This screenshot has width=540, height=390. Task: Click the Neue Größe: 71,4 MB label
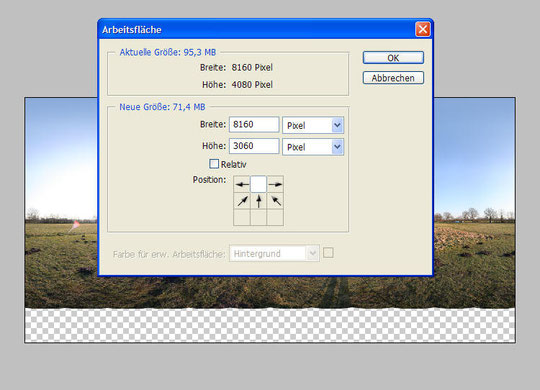pos(162,107)
